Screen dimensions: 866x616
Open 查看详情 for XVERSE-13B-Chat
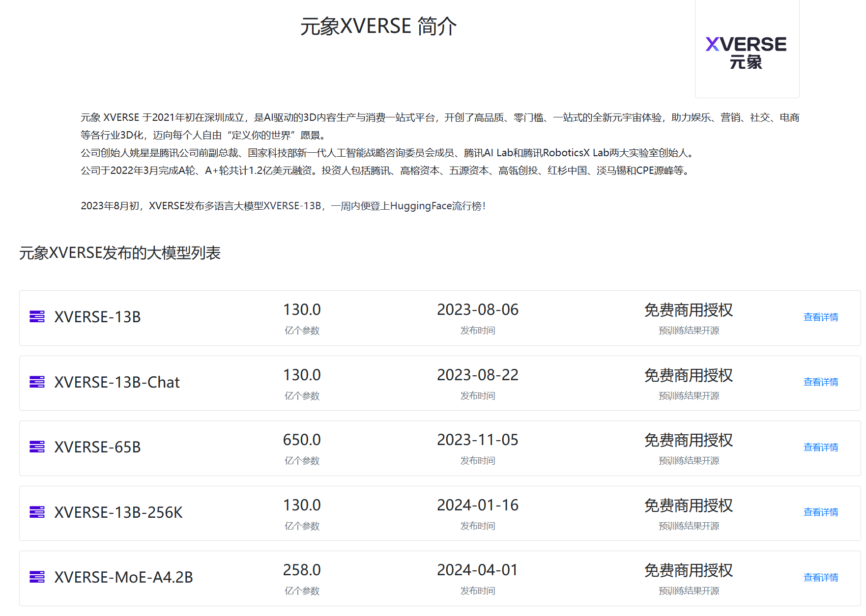click(x=821, y=382)
